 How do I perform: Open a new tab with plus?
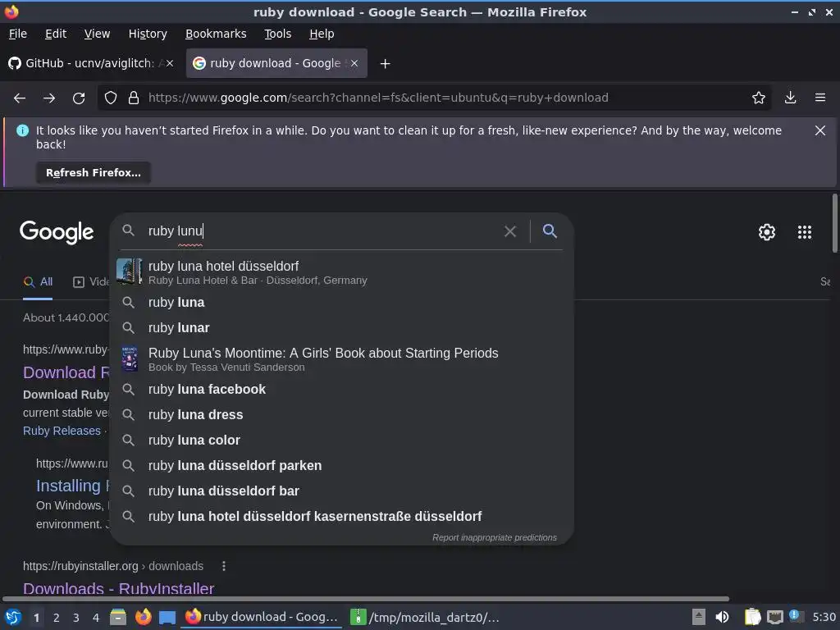[x=385, y=64]
